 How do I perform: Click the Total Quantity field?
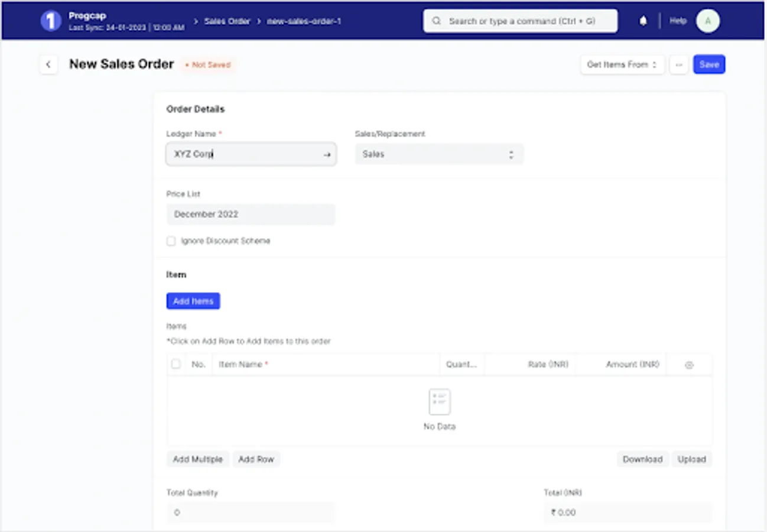251,512
